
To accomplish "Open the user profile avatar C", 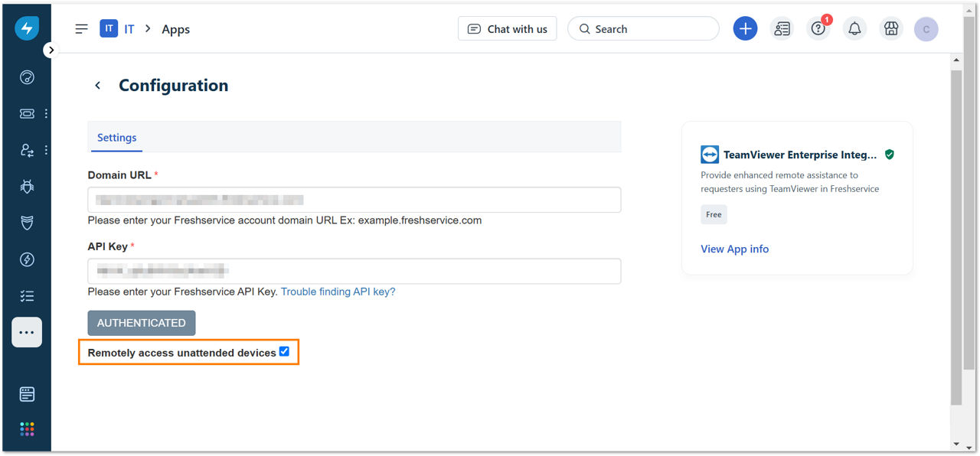I will click(926, 29).
